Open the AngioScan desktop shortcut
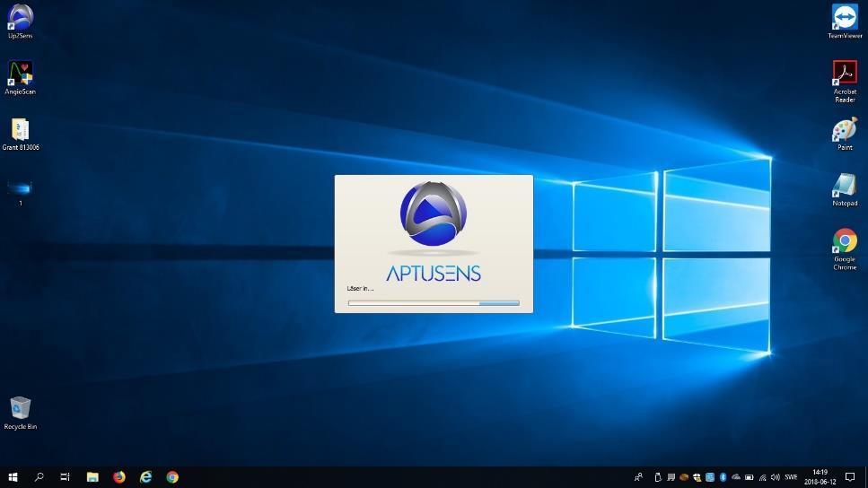The width and height of the screenshot is (868, 488). pos(21,77)
